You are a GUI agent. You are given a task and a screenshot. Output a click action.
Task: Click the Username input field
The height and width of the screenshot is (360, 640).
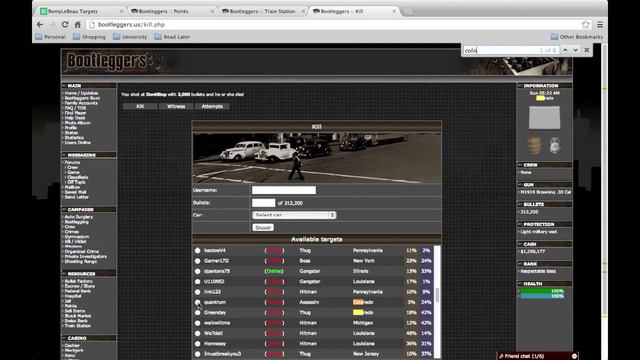[x=284, y=190]
